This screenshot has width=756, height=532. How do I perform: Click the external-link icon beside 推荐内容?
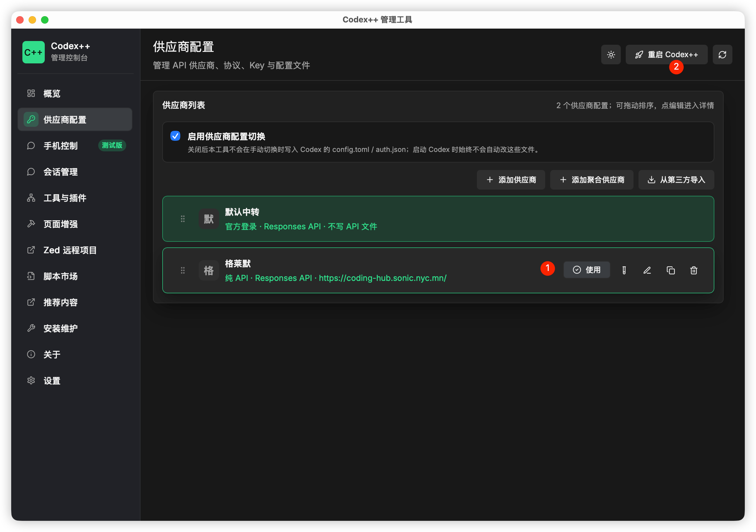click(31, 302)
